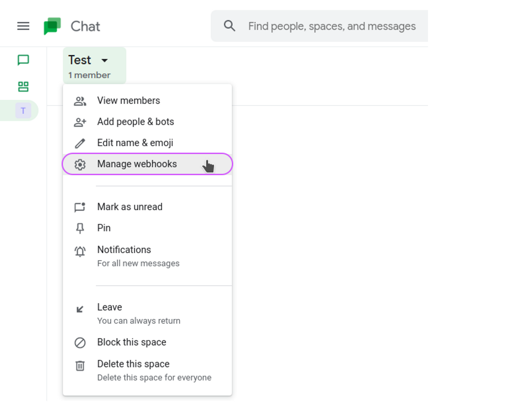Click the trash icon beside Delete this space

click(x=80, y=364)
